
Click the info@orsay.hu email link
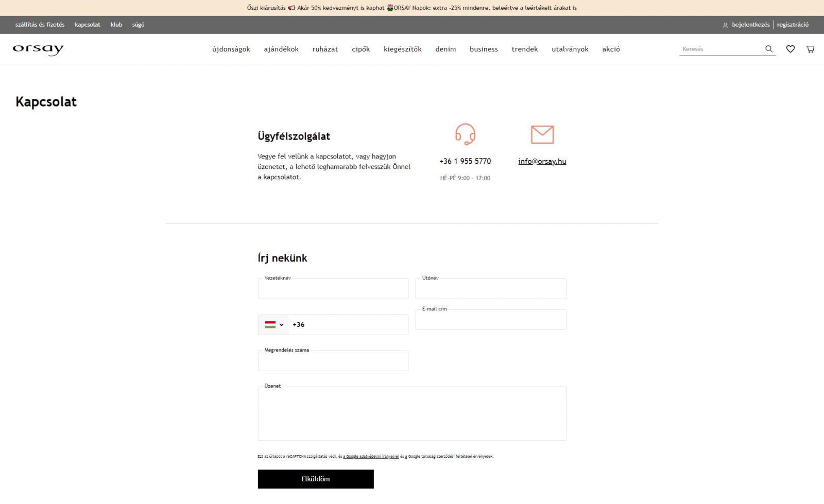(x=542, y=161)
